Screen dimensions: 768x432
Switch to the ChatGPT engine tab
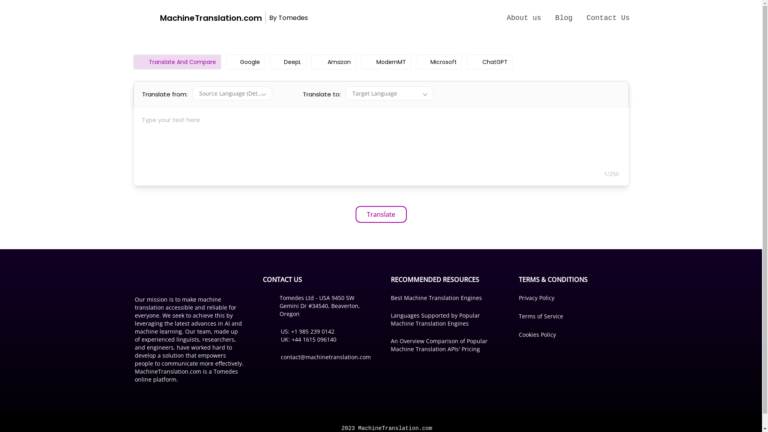[490, 62]
